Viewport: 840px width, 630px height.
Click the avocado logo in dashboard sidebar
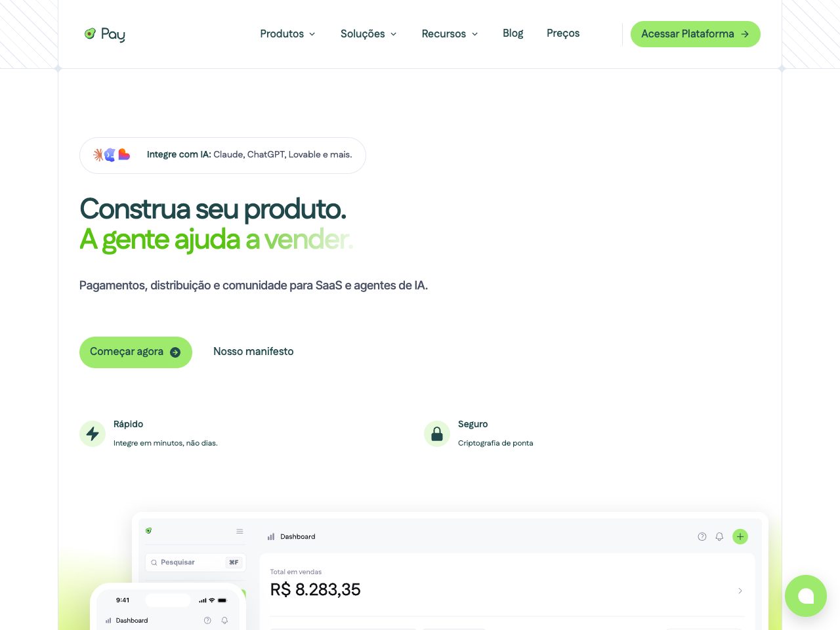[149, 531]
